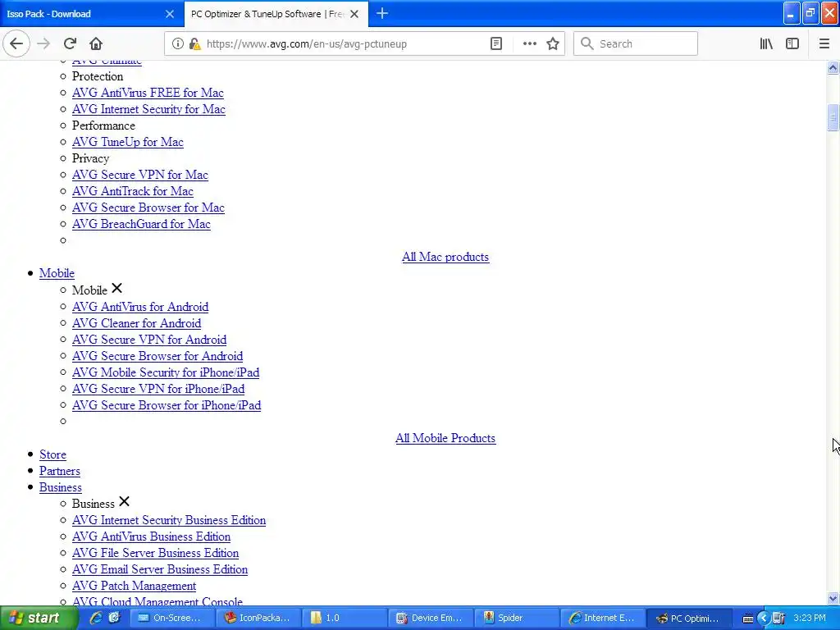Click scrollbar up arrow

[833, 67]
